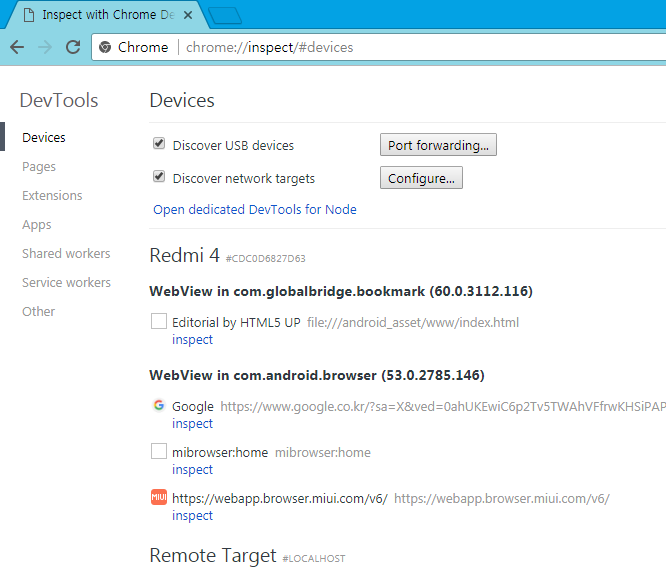Open Service workers in sidebar

[x=66, y=282]
